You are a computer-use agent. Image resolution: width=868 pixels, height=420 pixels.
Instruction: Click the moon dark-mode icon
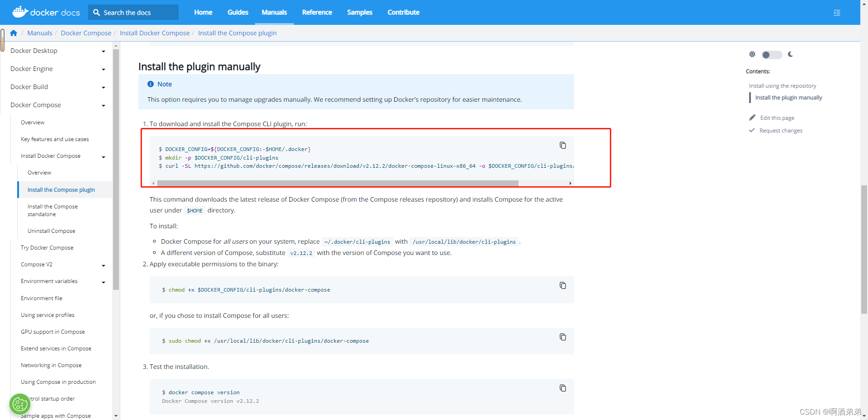[x=790, y=54]
